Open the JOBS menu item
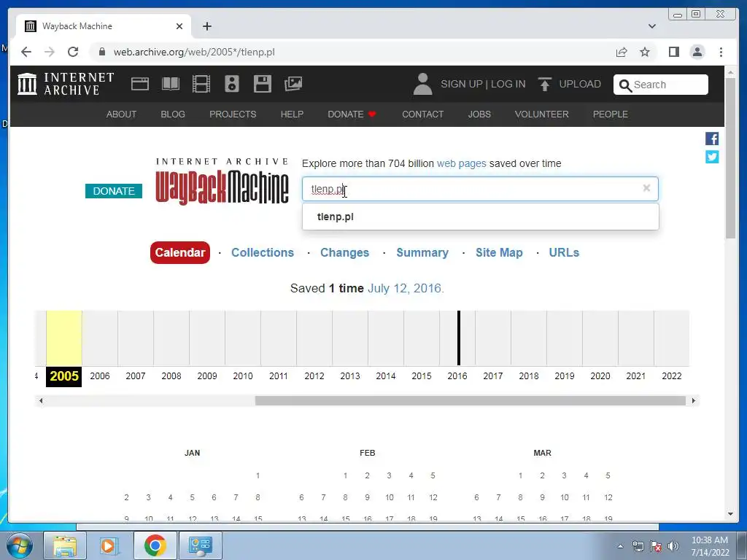This screenshot has height=560, width=747. [479, 114]
